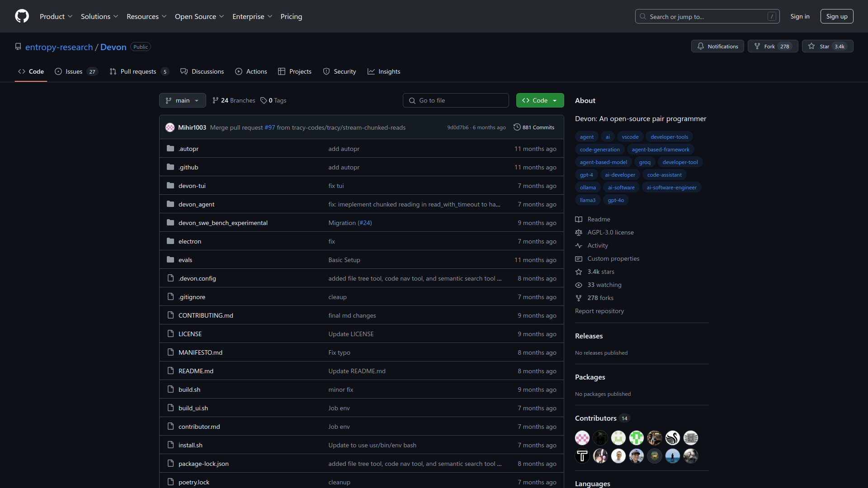Viewport: 868px width, 488px height.
Task: Click the Search or jump to field
Action: (707, 16)
